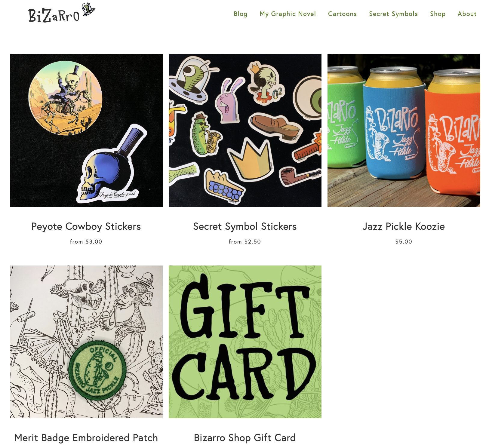Click the Bizarro Shop Gift Card title
This screenshot has height=448, width=492.
[x=245, y=438]
